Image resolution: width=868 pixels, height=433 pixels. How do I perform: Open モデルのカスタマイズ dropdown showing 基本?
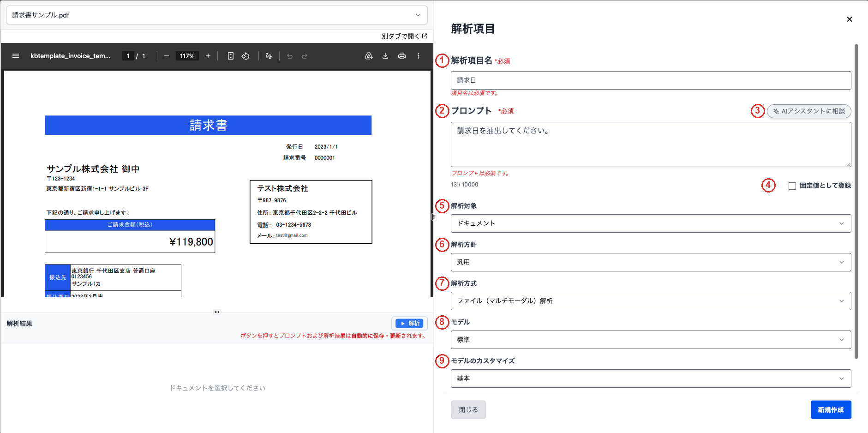651,379
